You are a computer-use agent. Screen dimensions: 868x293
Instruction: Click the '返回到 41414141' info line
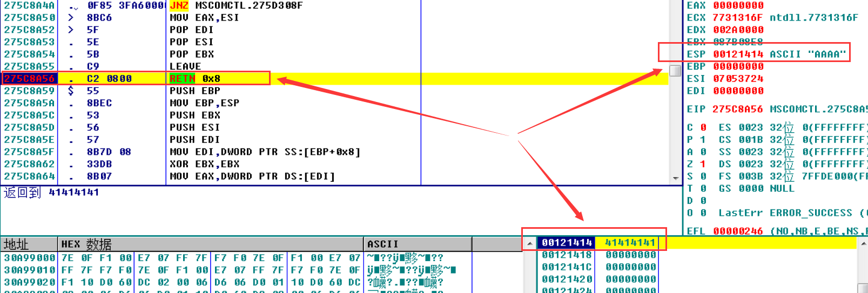(x=51, y=193)
